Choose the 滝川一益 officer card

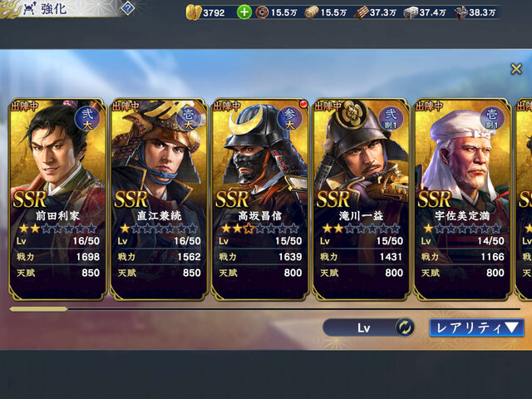361,199
